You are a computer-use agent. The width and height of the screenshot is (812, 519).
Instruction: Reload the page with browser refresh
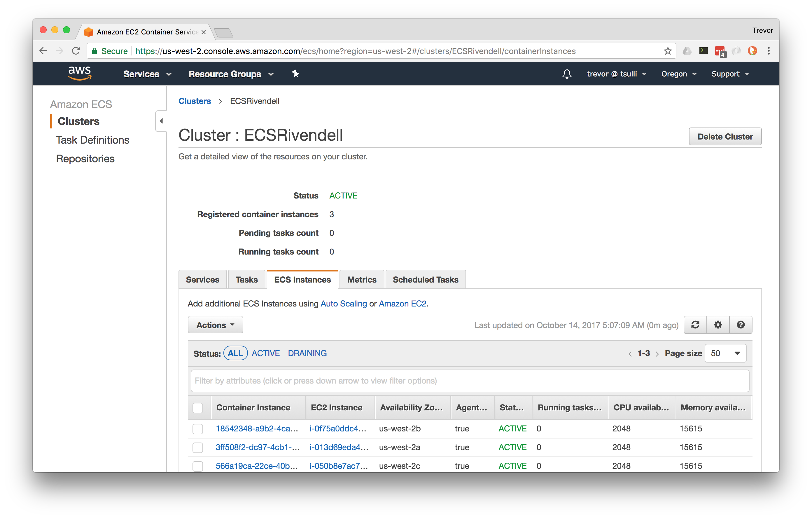pos(76,51)
